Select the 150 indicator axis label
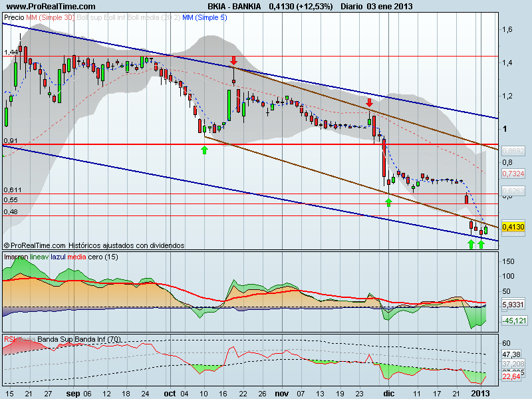This screenshot has width=532, height=399. pos(508,261)
